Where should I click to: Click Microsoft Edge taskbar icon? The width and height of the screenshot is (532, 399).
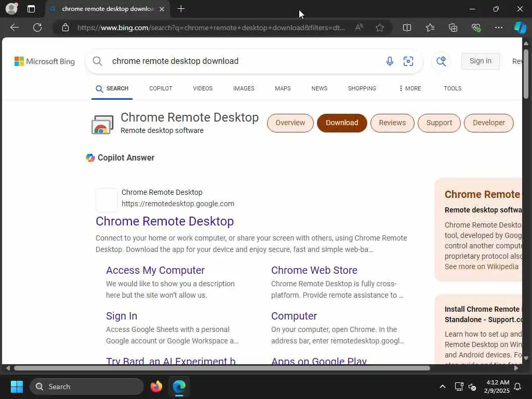coord(179,387)
